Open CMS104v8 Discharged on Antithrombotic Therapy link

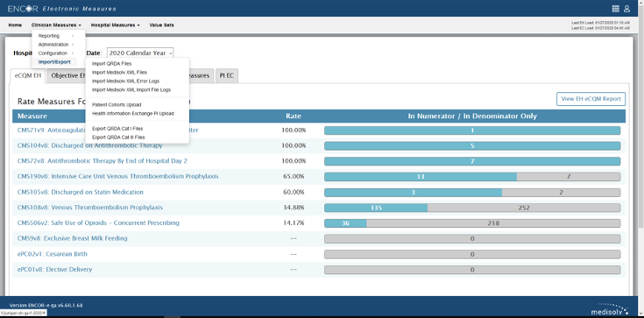click(x=89, y=145)
